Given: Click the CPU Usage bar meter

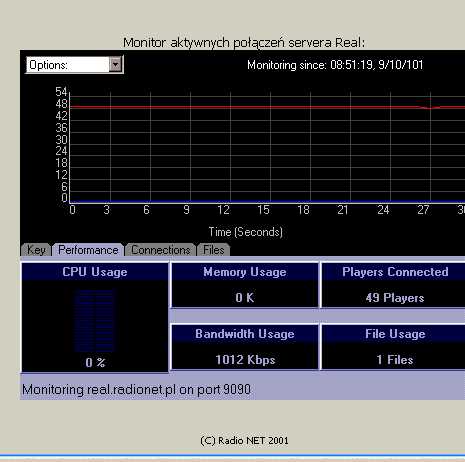Looking at the screenshot, I should (x=95, y=321).
